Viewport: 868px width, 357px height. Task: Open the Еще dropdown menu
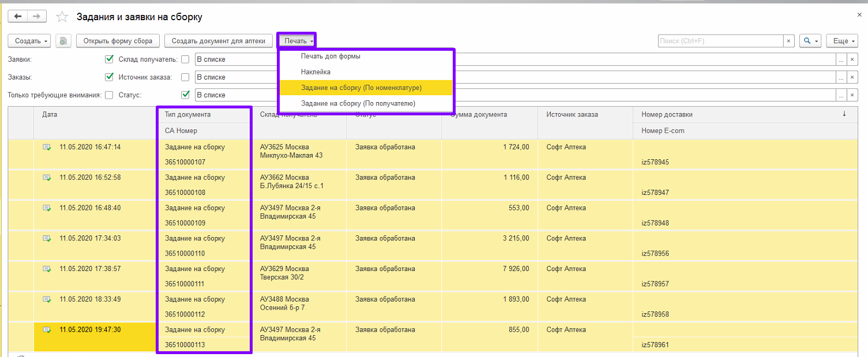(842, 41)
